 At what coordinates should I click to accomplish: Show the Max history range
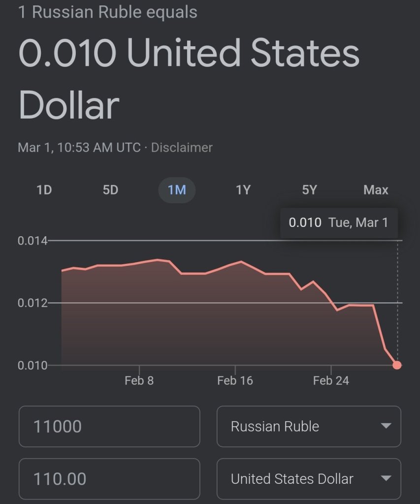click(x=376, y=190)
